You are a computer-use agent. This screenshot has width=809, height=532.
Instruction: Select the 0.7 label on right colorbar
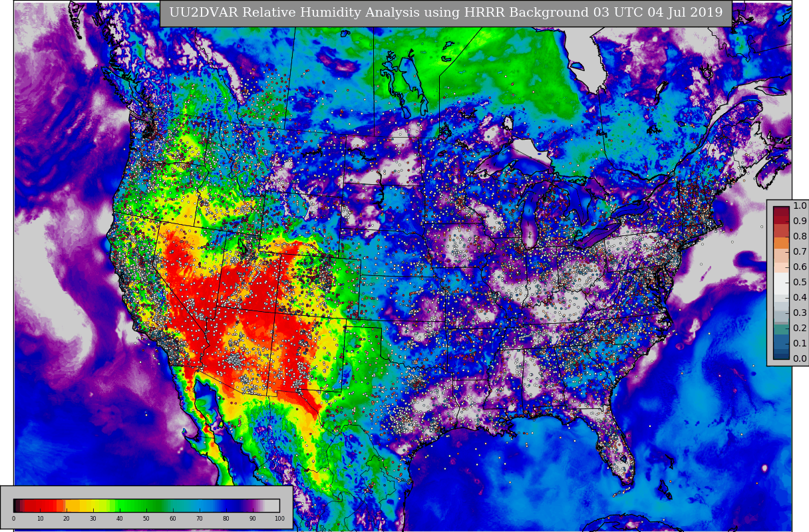(800, 252)
